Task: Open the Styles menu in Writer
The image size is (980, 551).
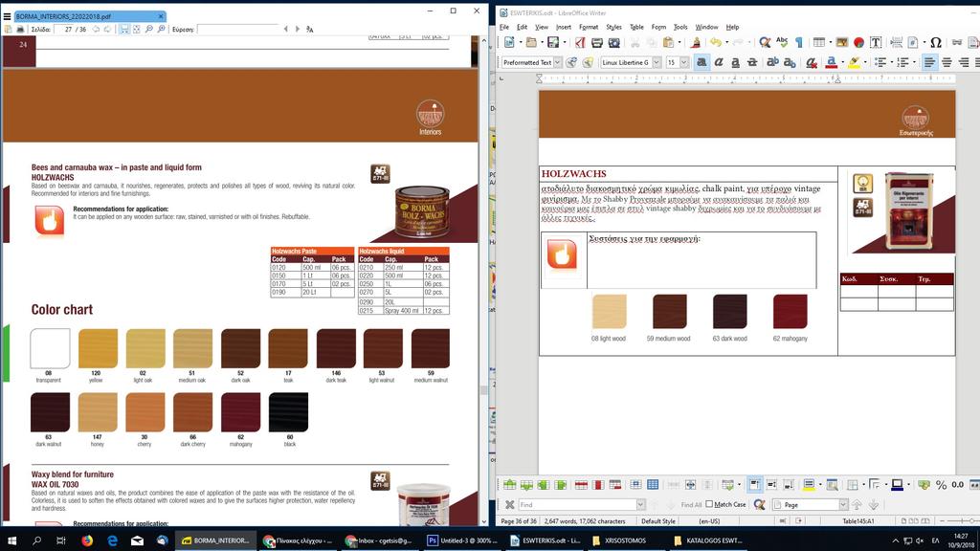Action: click(x=613, y=27)
